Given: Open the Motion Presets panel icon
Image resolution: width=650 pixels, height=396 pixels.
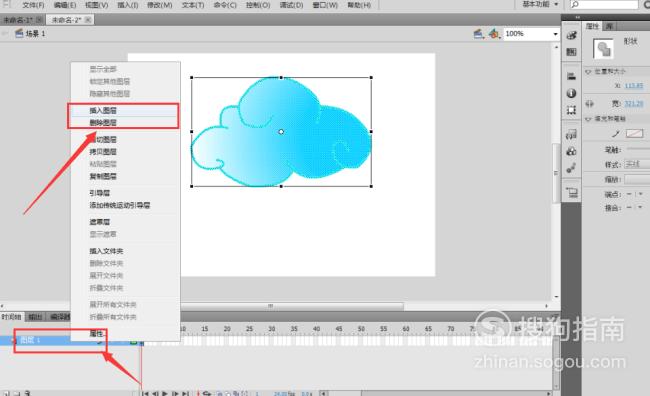Looking at the screenshot, I should point(572,168).
